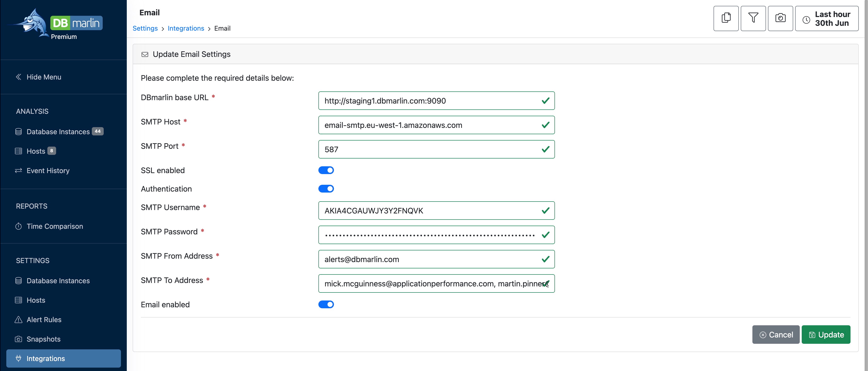The image size is (868, 371).
Task: Collapse sidebar with Hide Menu
Action: click(x=44, y=77)
